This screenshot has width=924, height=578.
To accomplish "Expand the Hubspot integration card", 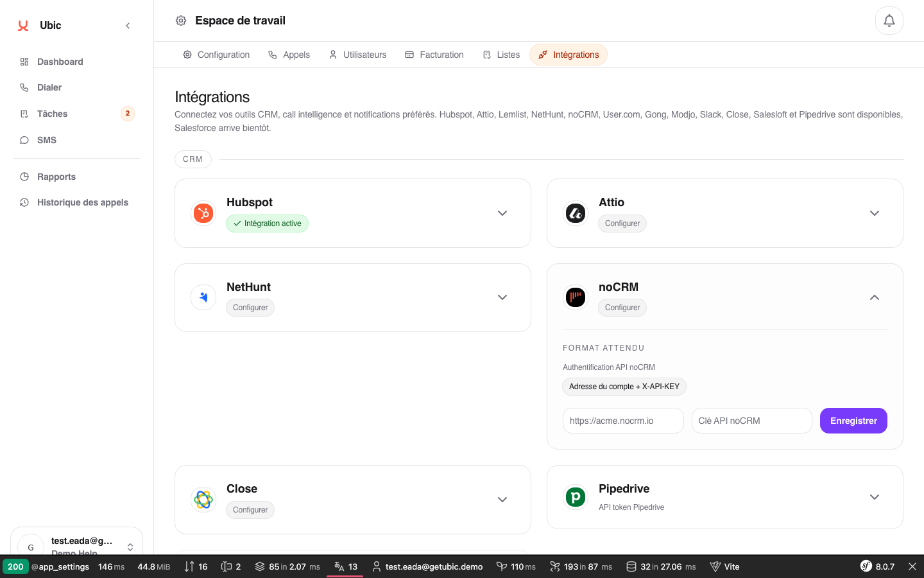I will (x=502, y=213).
